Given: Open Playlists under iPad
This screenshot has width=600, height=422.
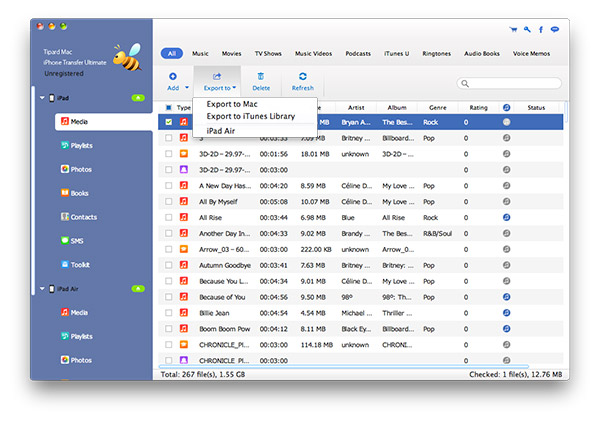Looking at the screenshot, I should click(77, 145).
